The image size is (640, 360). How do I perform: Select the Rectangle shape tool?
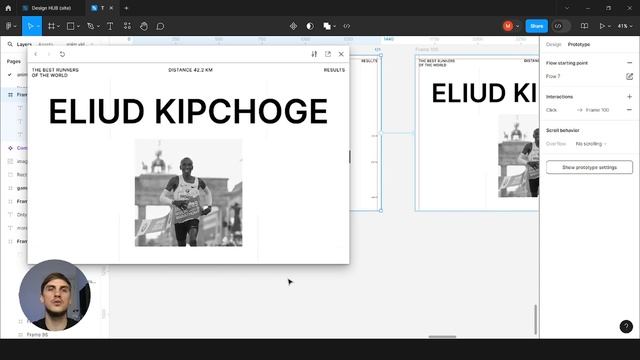tap(71, 26)
